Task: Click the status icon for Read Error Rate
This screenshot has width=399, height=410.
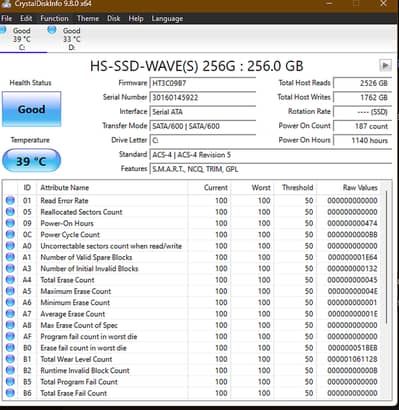Action: [x=10, y=200]
